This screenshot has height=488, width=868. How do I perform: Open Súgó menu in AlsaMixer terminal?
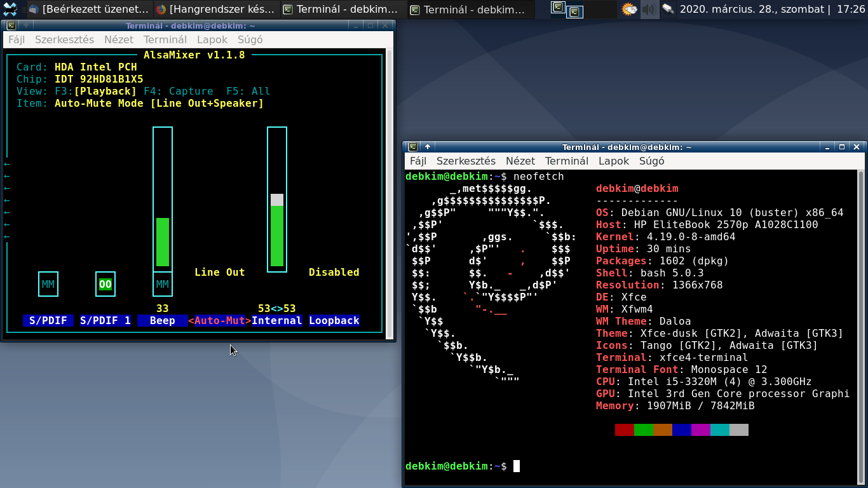250,39
